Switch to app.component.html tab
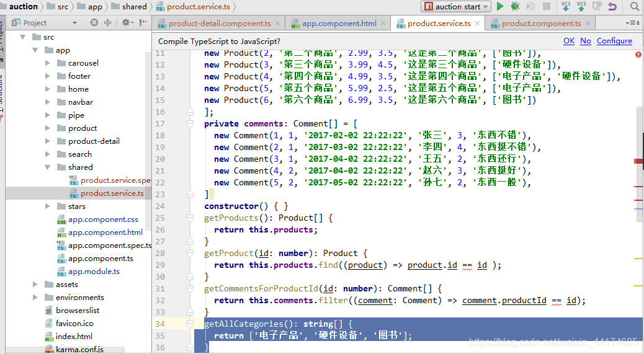 point(339,24)
